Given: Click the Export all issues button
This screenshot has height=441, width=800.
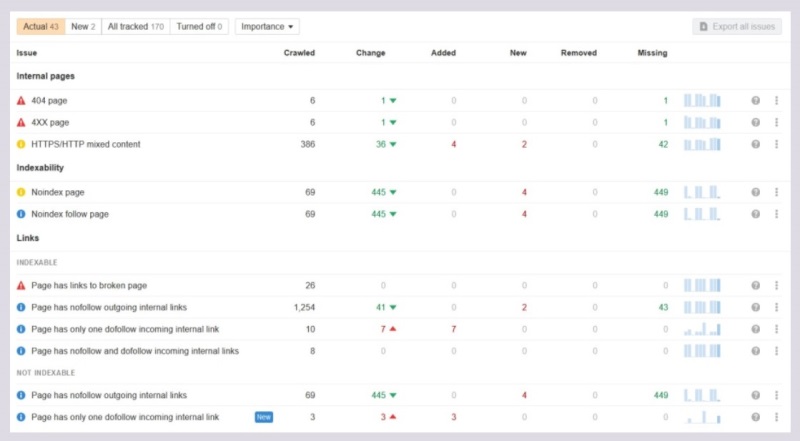Looking at the screenshot, I should point(736,26).
